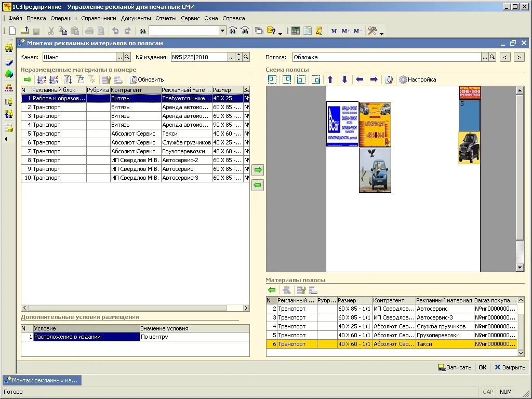
Task: Open the Отчеты menu
Action: pos(166,18)
